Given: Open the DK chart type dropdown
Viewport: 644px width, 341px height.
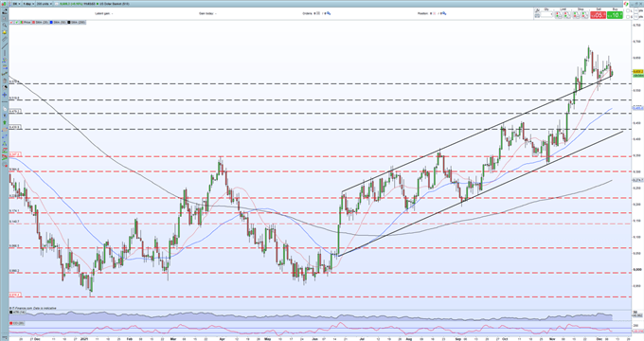Looking at the screenshot, I should (16, 4).
